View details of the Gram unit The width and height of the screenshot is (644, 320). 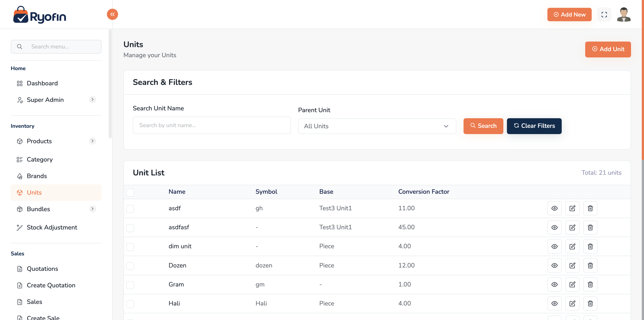[x=554, y=284]
